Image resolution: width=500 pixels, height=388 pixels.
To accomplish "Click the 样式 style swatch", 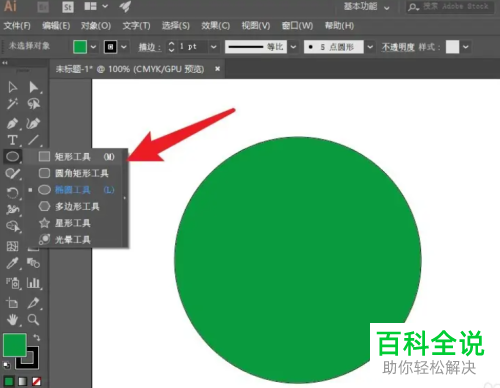I will (452, 47).
